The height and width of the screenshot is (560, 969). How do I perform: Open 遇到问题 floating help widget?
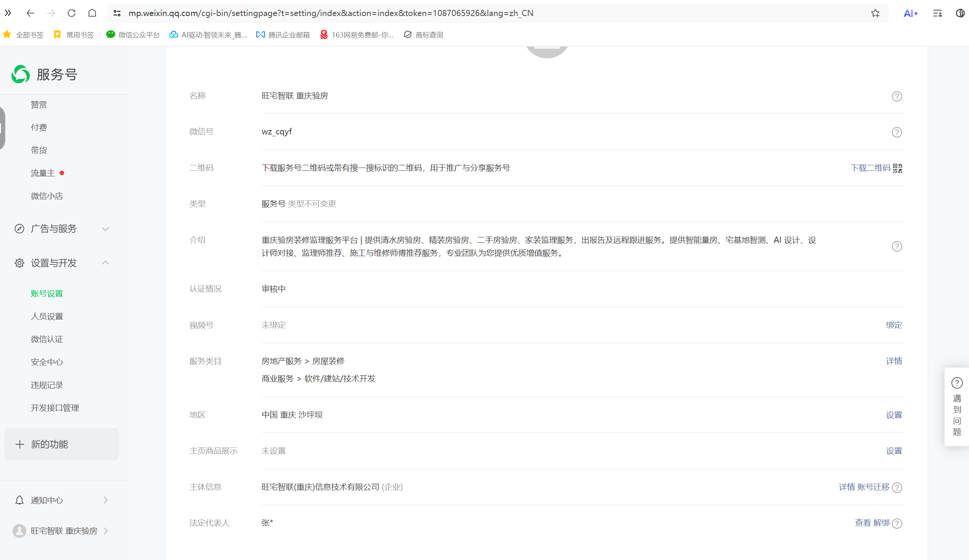tap(956, 407)
